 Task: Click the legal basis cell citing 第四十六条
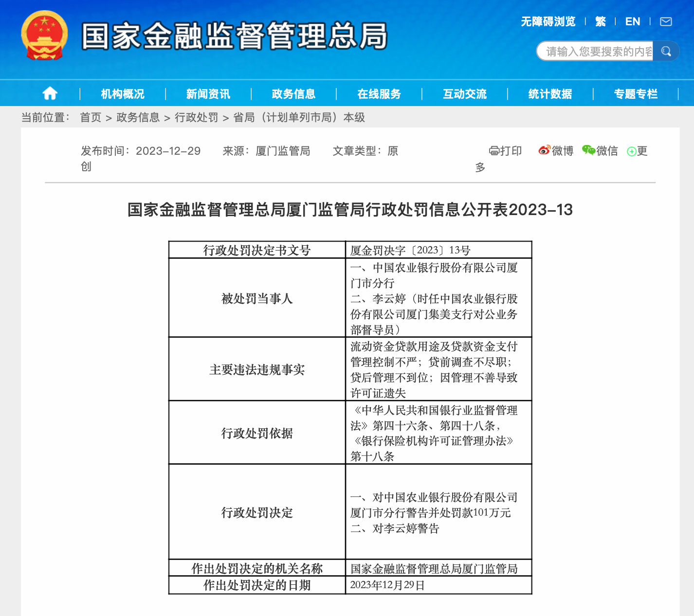click(x=438, y=433)
